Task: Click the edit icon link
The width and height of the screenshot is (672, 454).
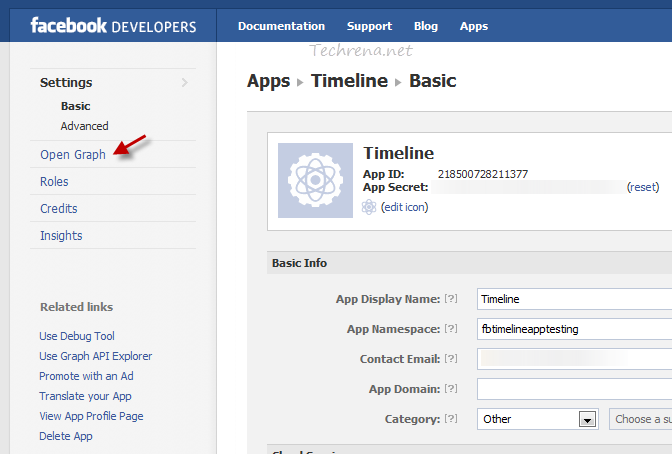Action: pyautogui.click(x=404, y=207)
